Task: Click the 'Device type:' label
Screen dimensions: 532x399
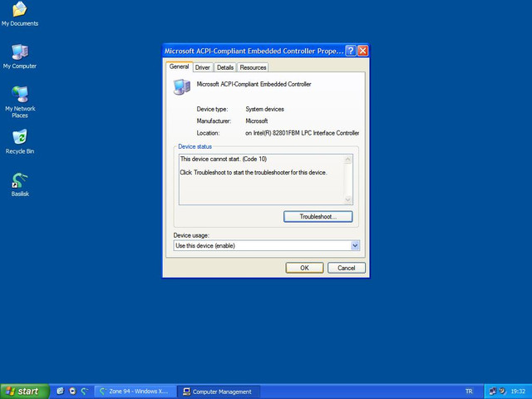Action: (x=213, y=109)
